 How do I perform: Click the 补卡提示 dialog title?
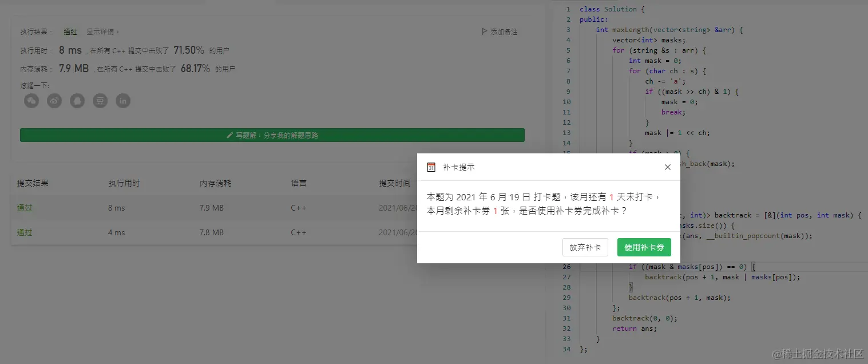[459, 167]
